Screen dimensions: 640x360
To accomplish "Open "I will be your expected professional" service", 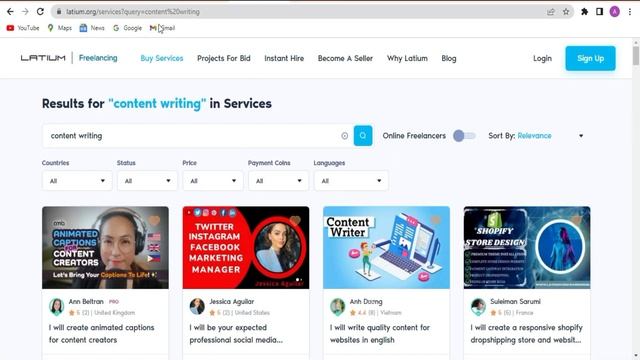I will coord(236,333).
